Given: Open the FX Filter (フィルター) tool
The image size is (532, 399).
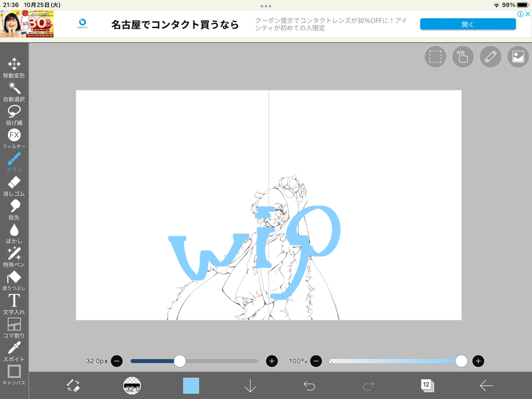Looking at the screenshot, I should [14, 139].
